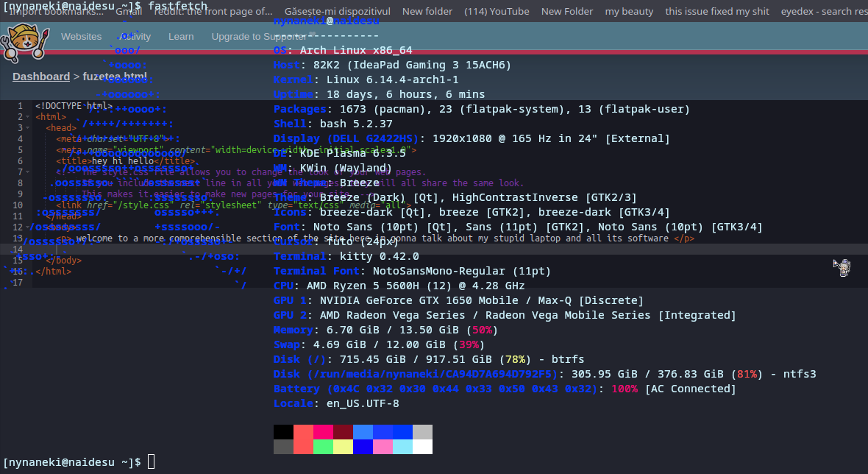
Task: Open the Activity nav link
Action: 135,37
